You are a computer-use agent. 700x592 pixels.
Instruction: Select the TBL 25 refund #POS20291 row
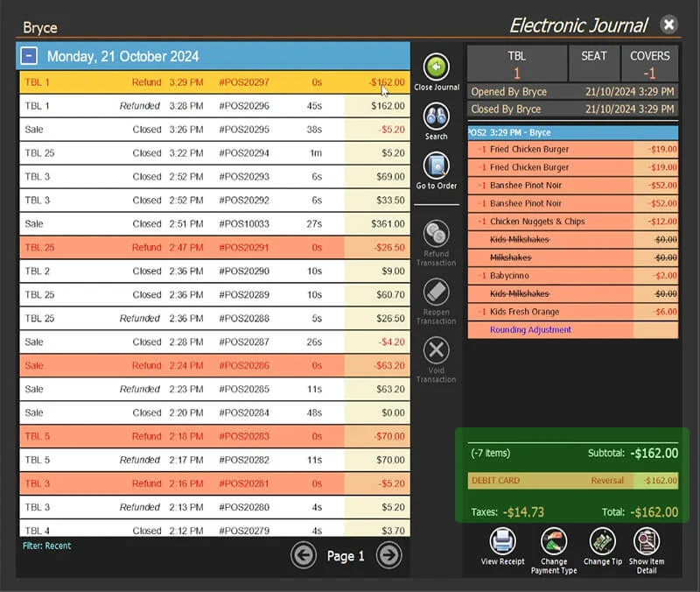point(214,248)
